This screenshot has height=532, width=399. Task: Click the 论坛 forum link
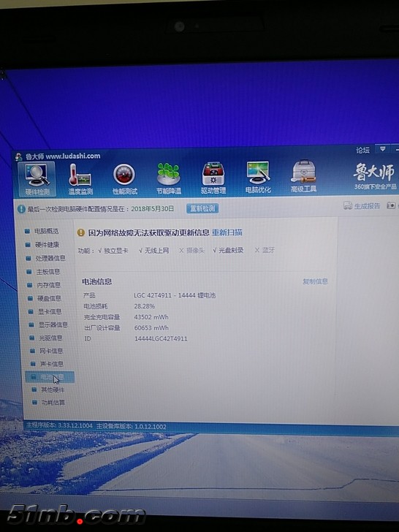[x=362, y=150]
